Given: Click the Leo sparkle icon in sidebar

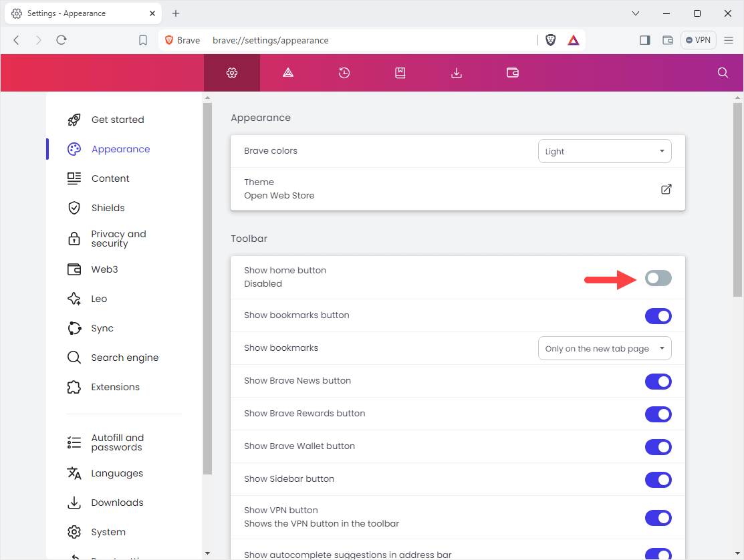Looking at the screenshot, I should coord(74,299).
